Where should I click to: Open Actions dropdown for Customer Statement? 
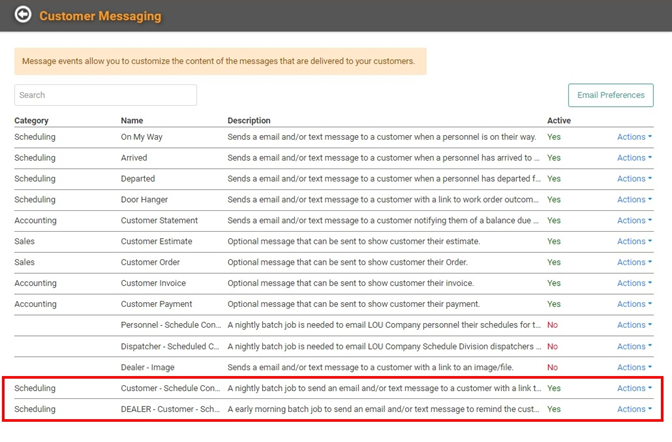(634, 220)
